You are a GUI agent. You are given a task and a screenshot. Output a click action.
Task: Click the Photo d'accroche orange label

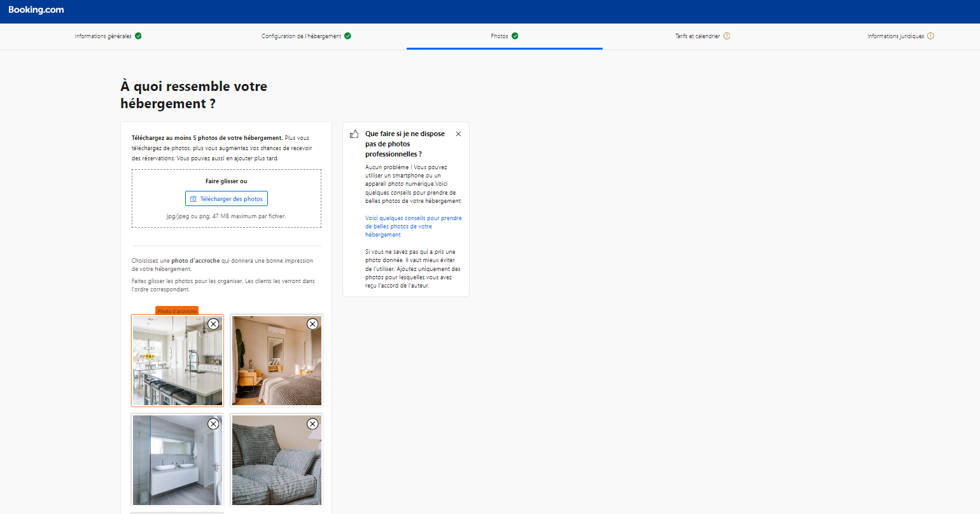click(177, 311)
